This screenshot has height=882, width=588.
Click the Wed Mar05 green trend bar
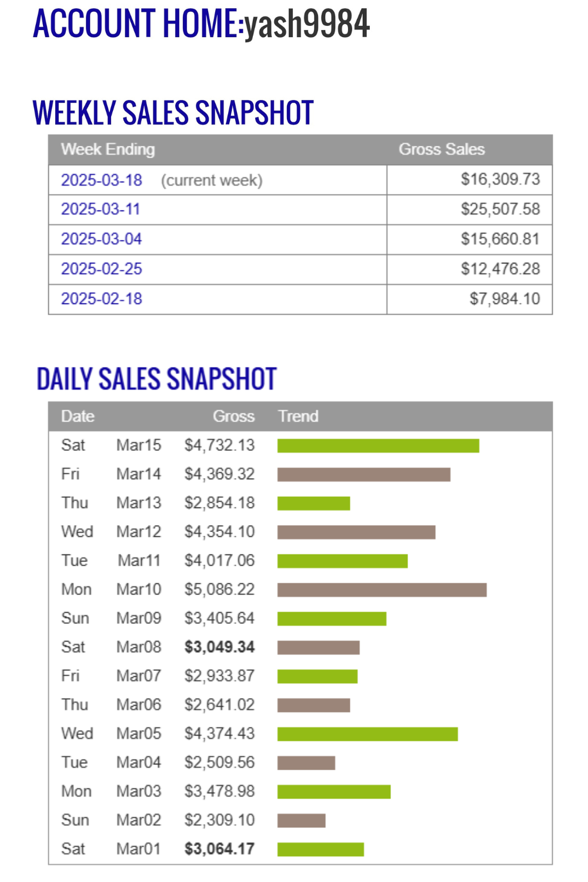[367, 734]
